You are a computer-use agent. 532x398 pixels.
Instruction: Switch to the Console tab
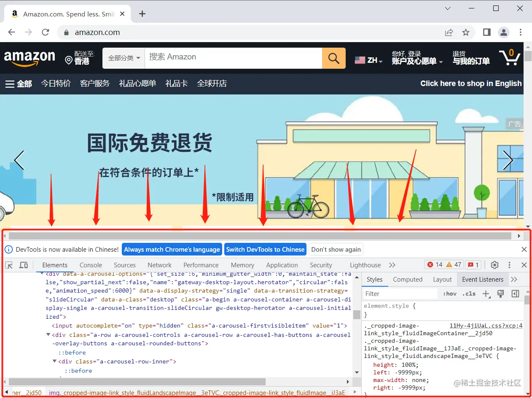click(x=91, y=265)
